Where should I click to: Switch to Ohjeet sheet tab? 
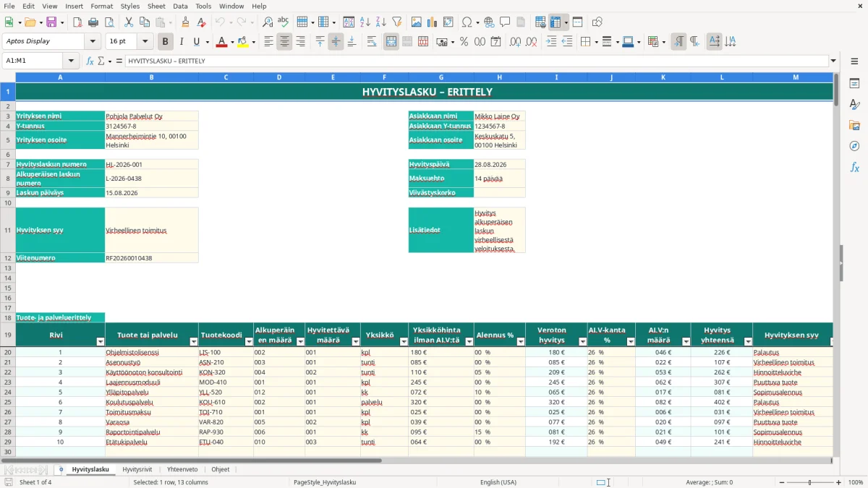coord(221,469)
